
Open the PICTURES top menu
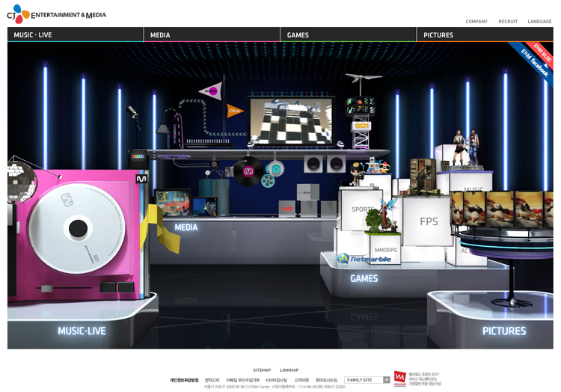(x=485, y=34)
